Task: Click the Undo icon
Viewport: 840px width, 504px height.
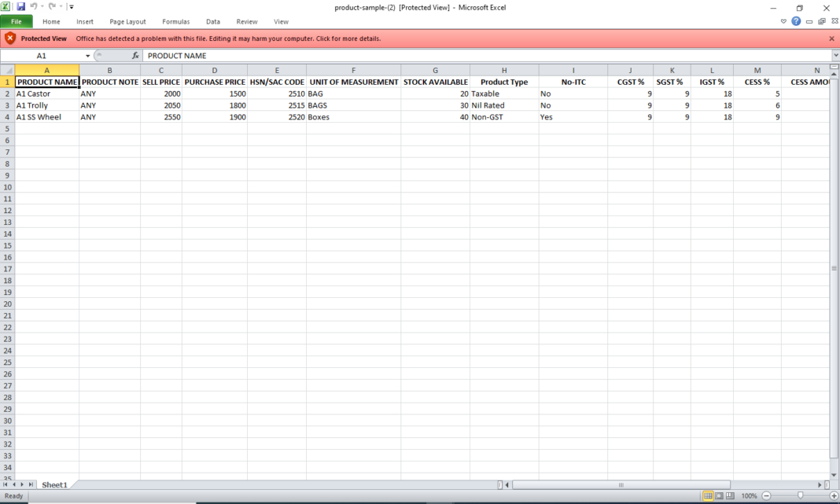Action: [x=33, y=6]
